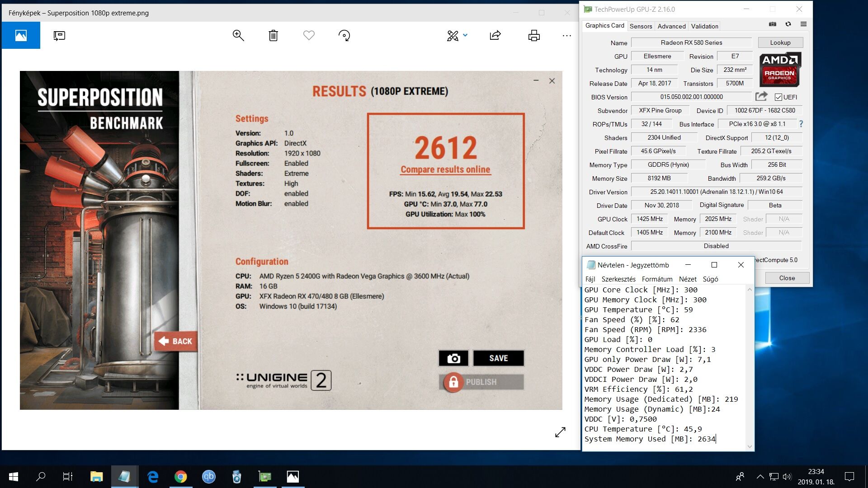Open File Explorer from the taskbar
The width and height of the screenshot is (868, 488).
point(96,477)
